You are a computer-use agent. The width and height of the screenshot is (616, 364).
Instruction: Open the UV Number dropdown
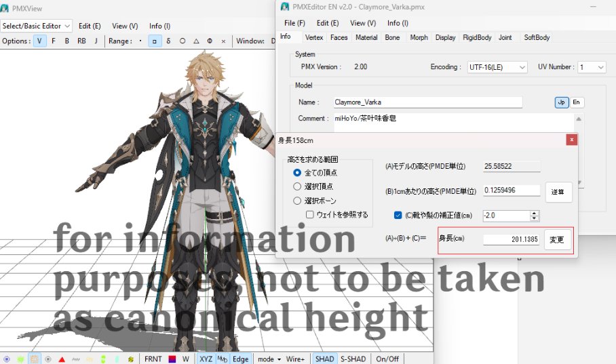pyautogui.click(x=592, y=67)
